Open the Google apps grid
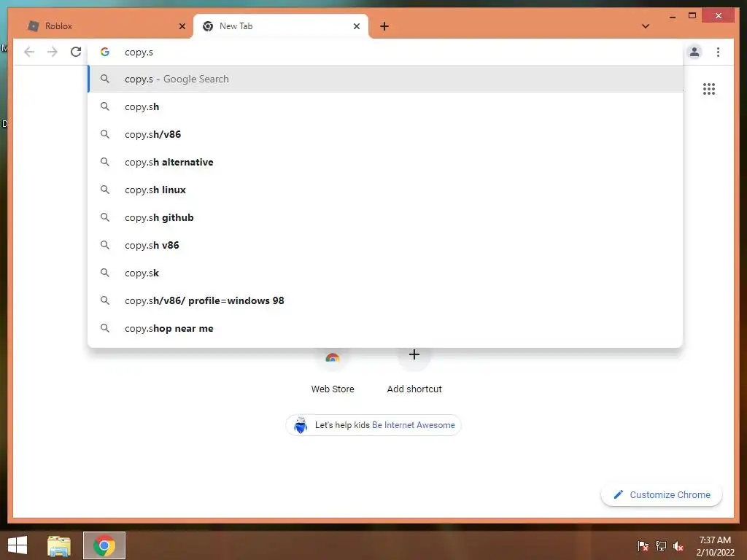Screen dimensions: 747x560 709,89
